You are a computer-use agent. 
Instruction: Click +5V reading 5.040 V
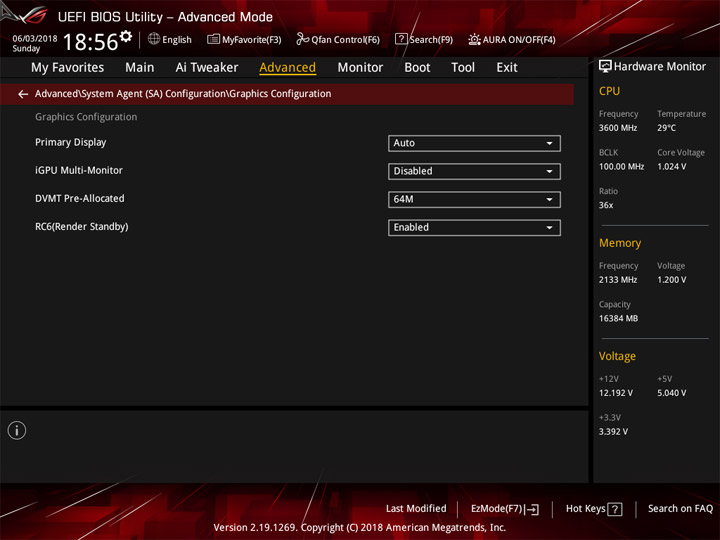pyautogui.click(x=672, y=393)
